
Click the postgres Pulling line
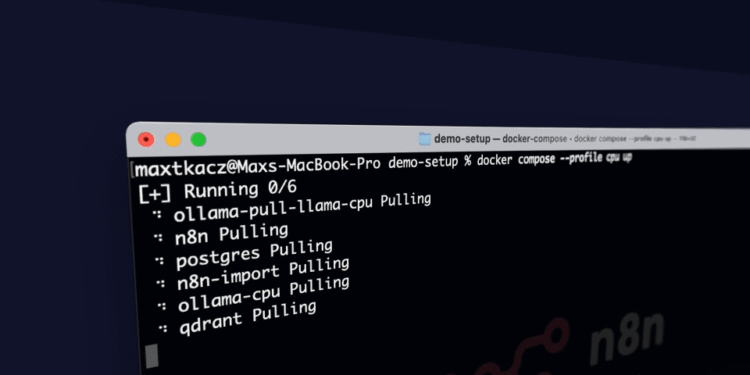(254, 254)
